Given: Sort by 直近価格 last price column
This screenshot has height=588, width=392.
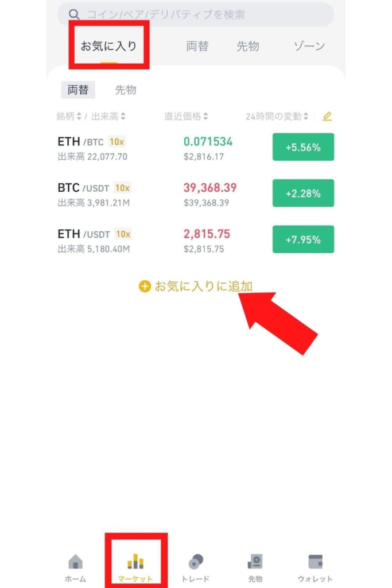Looking at the screenshot, I should tap(187, 116).
